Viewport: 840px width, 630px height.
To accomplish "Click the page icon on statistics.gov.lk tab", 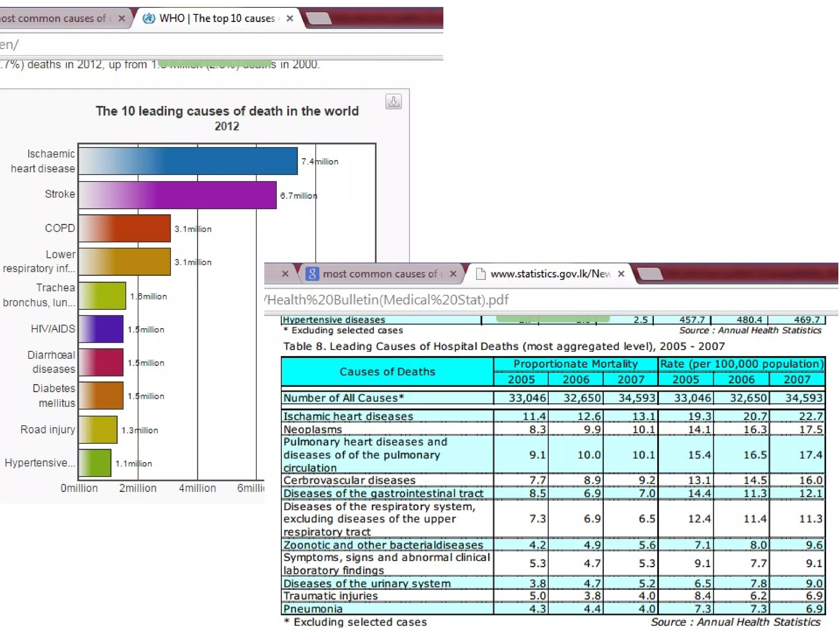I will click(x=480, y=274).
